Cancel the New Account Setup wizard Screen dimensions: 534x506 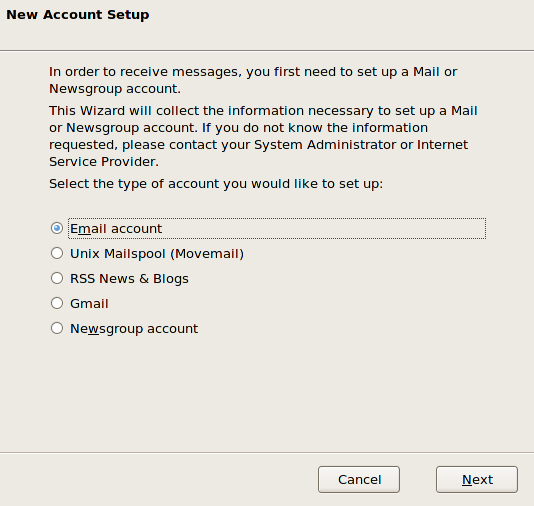tap(359, 479)
